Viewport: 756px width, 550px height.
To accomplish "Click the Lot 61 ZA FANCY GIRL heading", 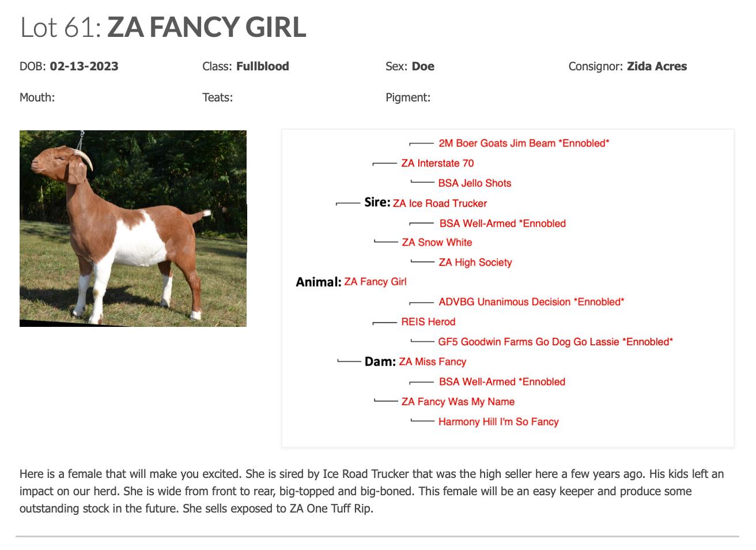I will 163,27.
